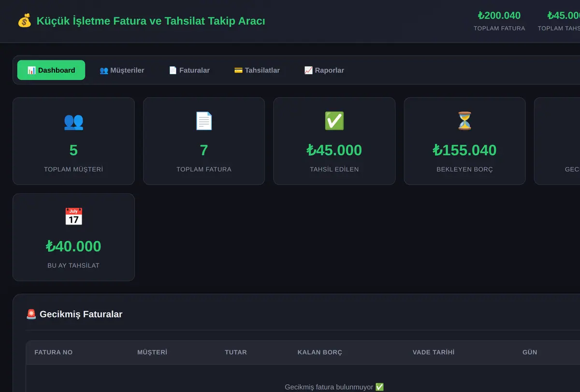
Task: Click the invoice count value 7
Action: coord(204,150)
